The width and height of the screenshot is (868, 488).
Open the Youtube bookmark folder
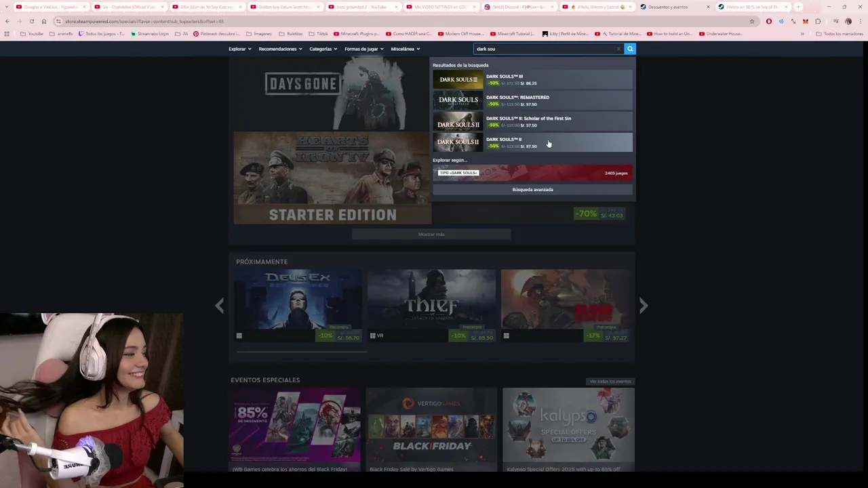tap(32, 33)
